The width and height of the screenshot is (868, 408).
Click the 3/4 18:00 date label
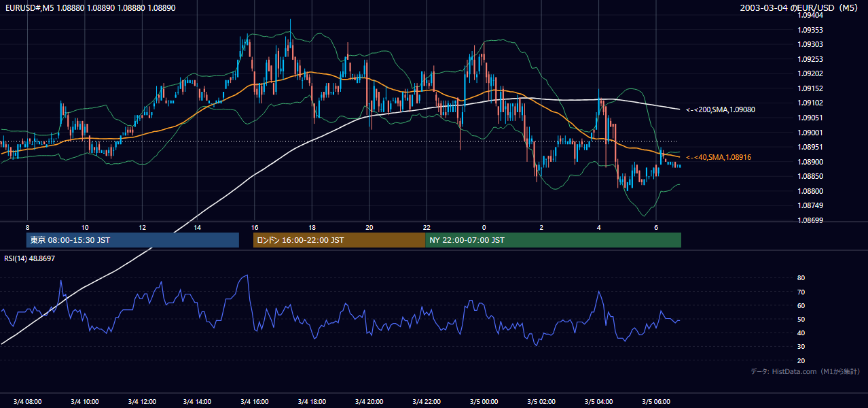[312, 401]
